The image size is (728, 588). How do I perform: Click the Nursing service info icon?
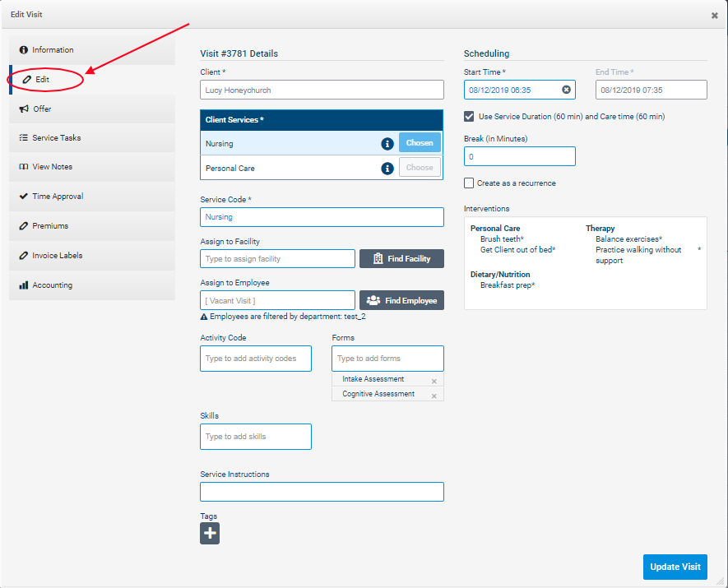tap(387, 144)
